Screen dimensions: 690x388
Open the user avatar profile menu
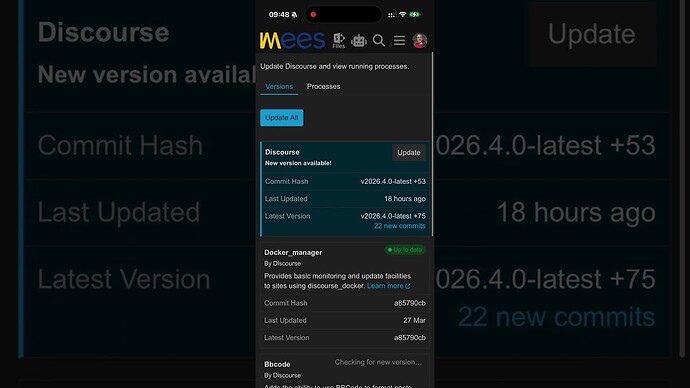tap(419, 40)
